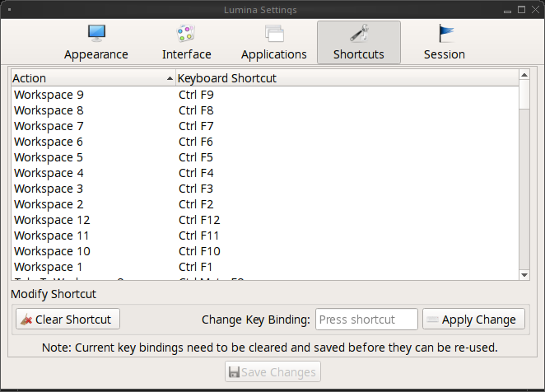Go to the Session tab

tap(445, 43)
